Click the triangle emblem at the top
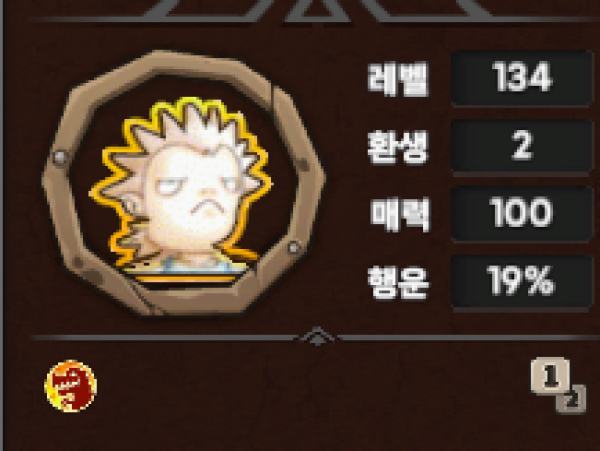Screen dimensions: 600x451 [318, 11]
